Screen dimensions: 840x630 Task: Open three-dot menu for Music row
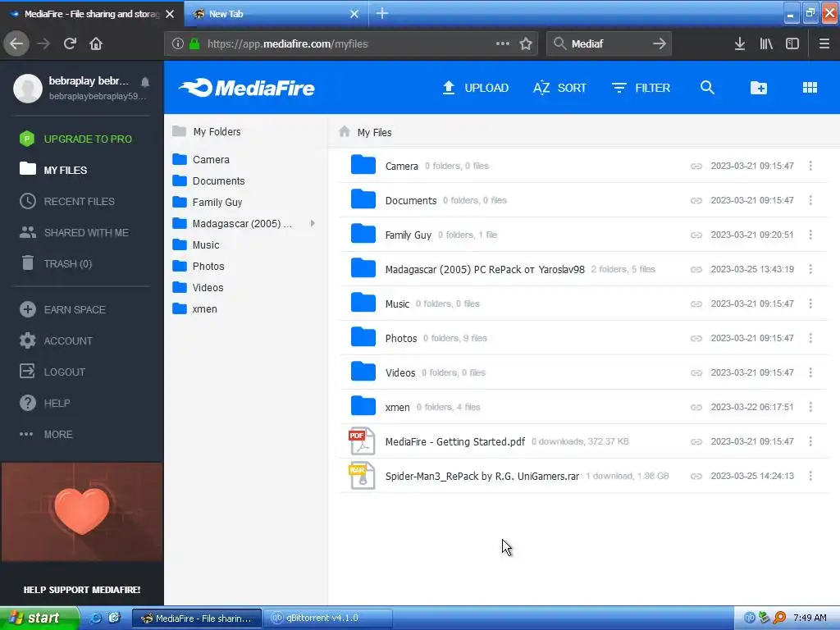pyautogui.click(x=810, y=304)
